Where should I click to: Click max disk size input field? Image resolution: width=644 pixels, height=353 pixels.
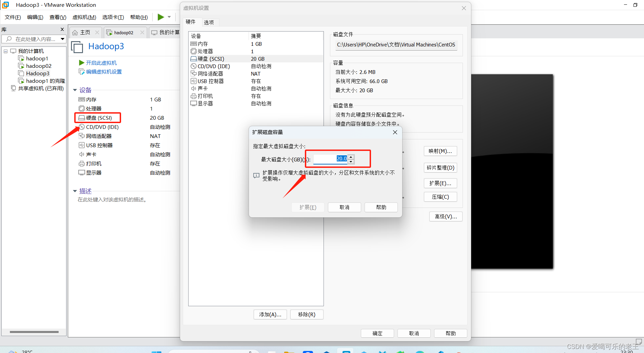(330, 159)
